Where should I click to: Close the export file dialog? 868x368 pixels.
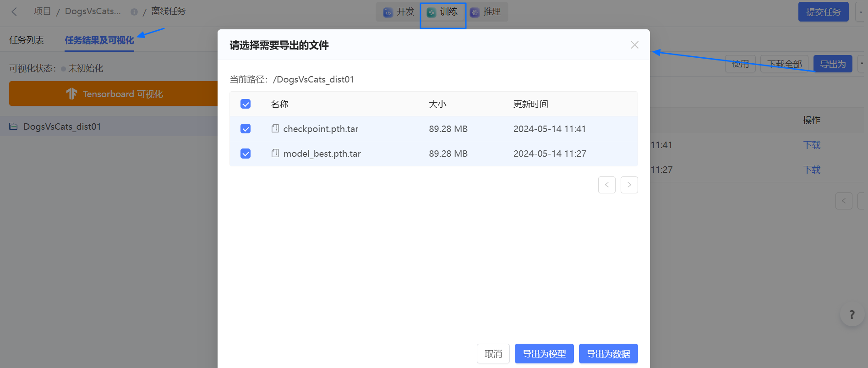click(x=634, y=45)
